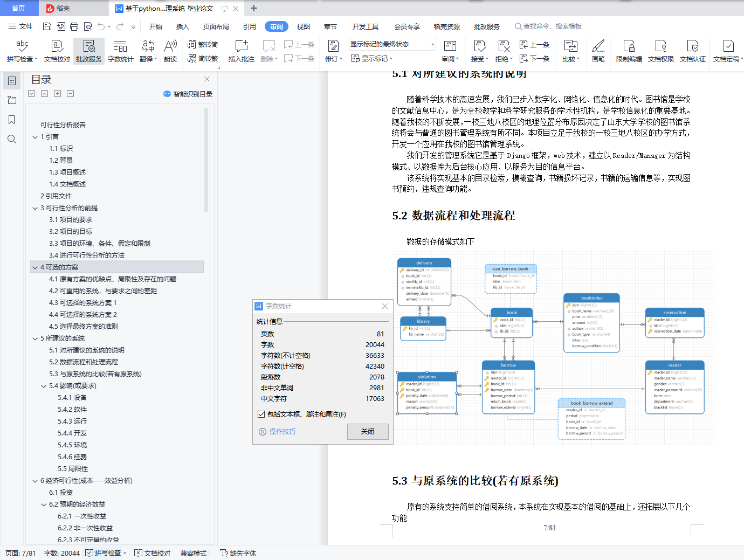The width and height of the screenshot is (744, 560).
Task: Click the 目录 panel vertical scrollbar
Action: click(206, 160)
